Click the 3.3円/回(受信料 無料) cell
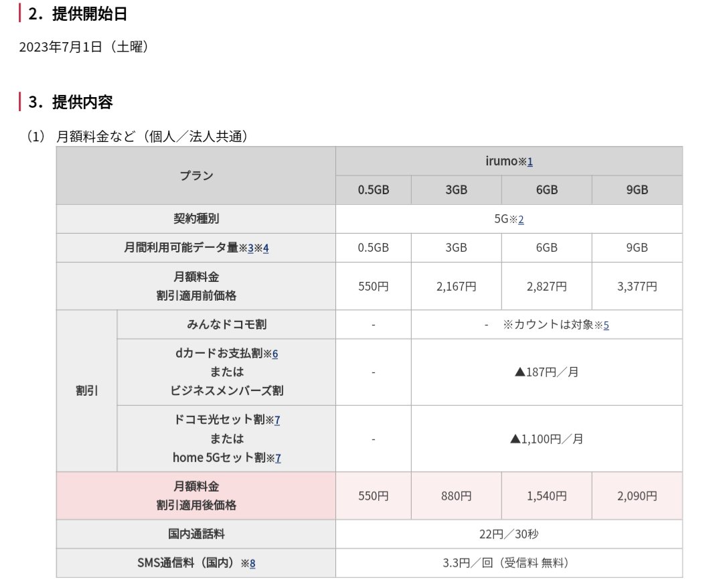This screenshot has height=588, width=723. [509, 563]
